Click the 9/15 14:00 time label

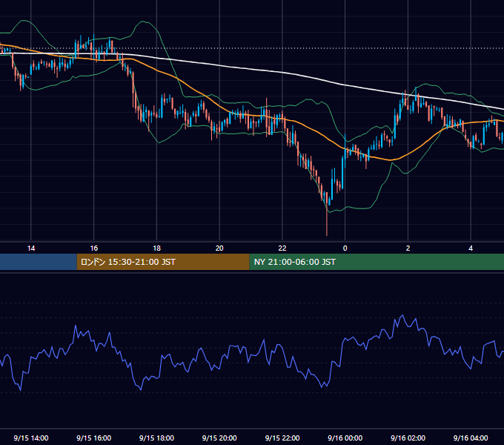coord(31,438)
